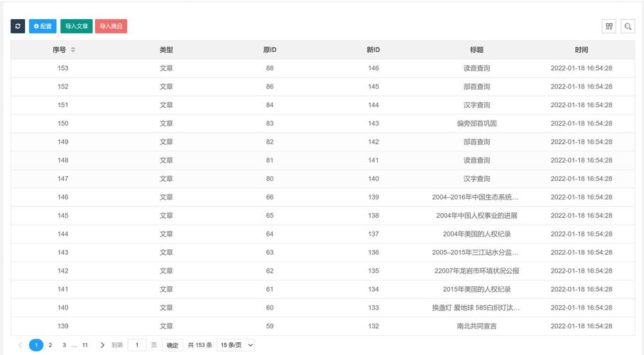Click the green 导入文章 button
Screen dimensions: 644x355
(x=77, y=26)
